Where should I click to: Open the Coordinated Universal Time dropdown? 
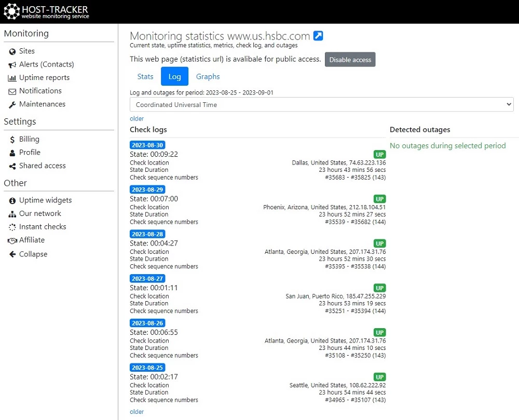(321, 104)
